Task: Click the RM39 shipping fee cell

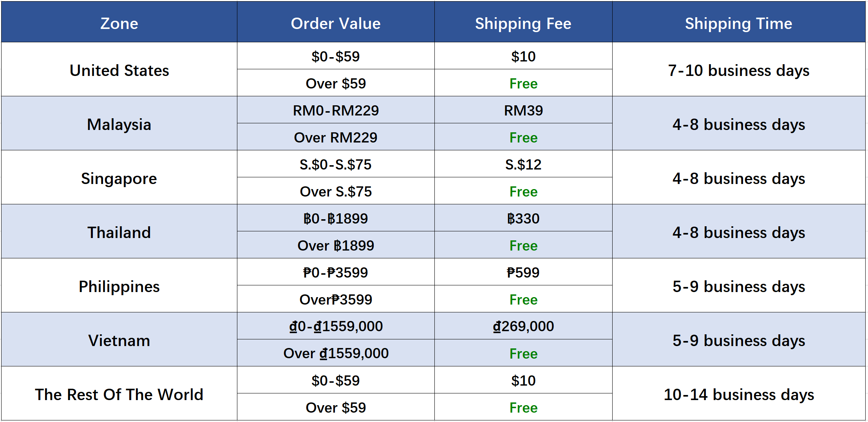Action: click(x=523, y=110)
